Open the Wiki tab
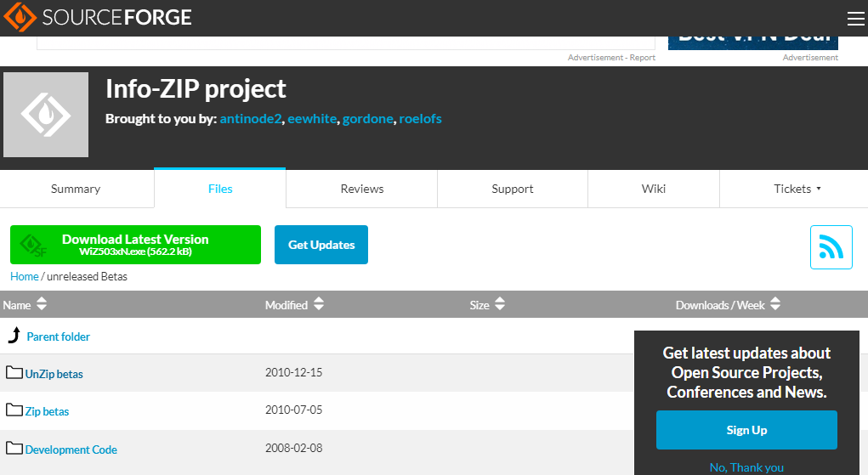 click(x=654, y=189)
